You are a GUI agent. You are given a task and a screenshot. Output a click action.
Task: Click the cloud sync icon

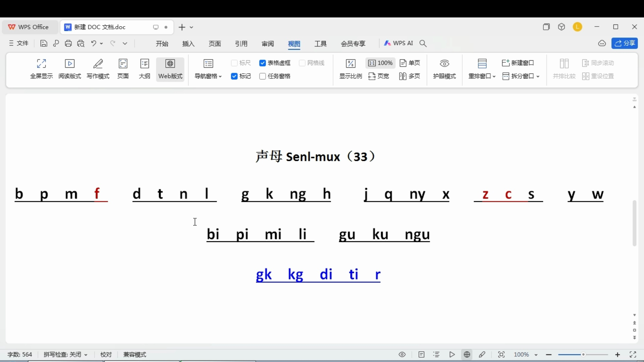602,44
